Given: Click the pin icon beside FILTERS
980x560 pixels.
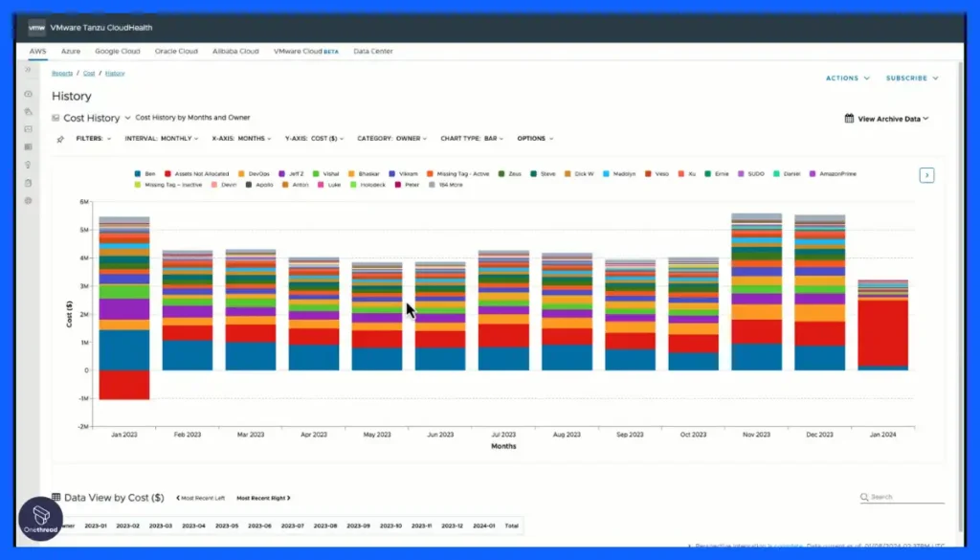Looking at the screenshot, I should point(60,140).
